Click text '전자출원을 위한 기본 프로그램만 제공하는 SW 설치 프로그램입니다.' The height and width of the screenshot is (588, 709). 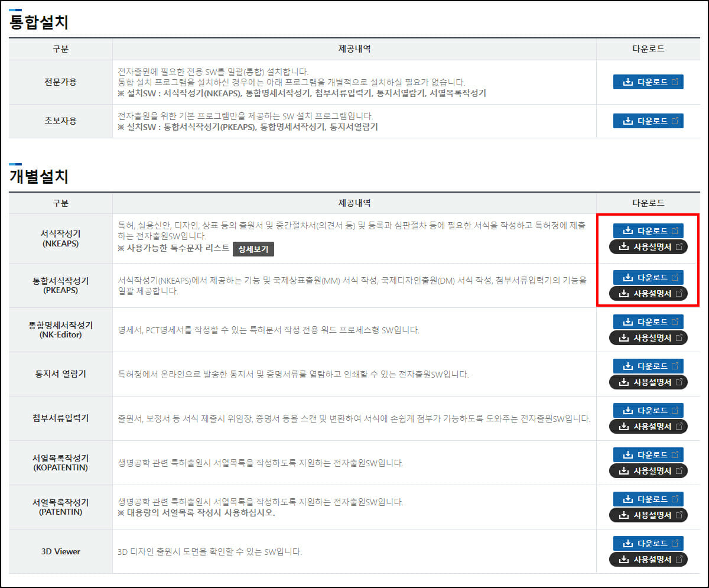pos(245,115)
